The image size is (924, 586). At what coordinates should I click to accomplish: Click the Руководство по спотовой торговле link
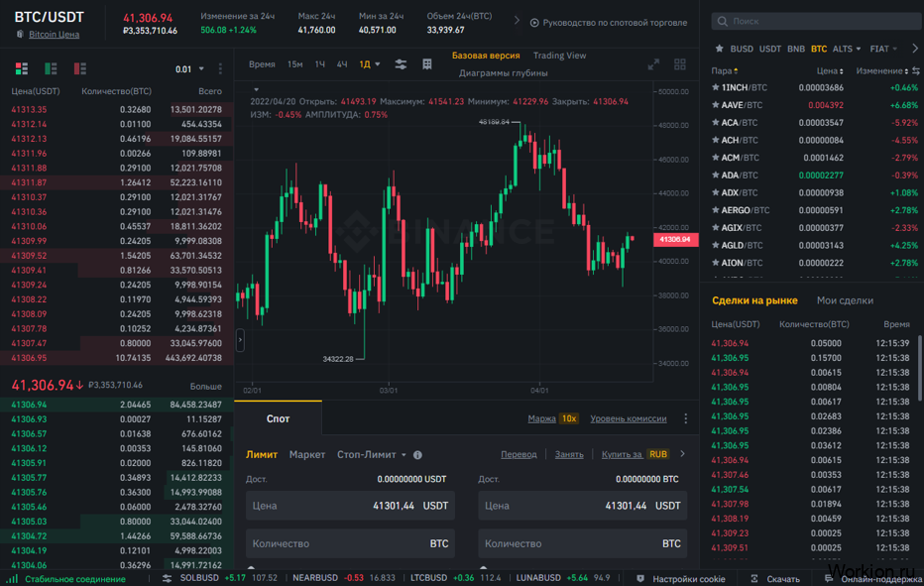608,22
